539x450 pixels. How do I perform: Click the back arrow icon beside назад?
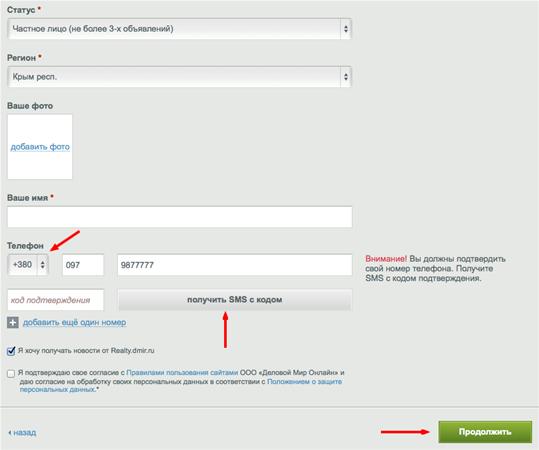tap(10, 432)
